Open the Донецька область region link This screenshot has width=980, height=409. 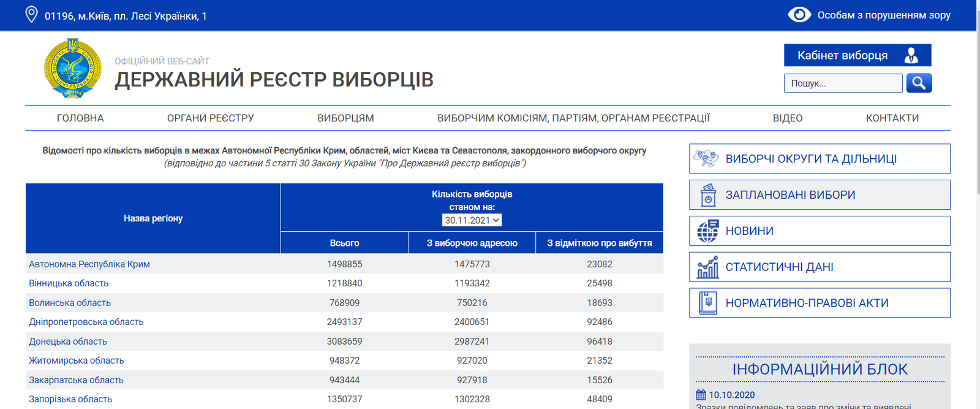point(68,342)
